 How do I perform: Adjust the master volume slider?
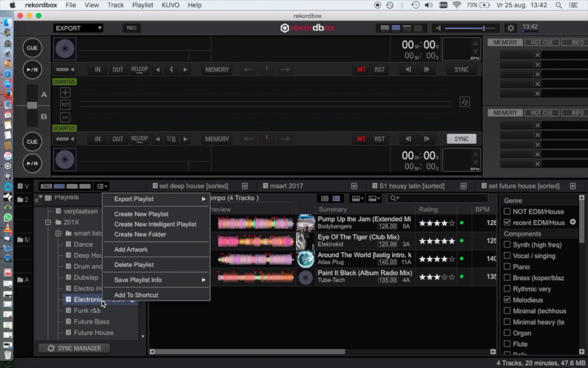[483, 28]
